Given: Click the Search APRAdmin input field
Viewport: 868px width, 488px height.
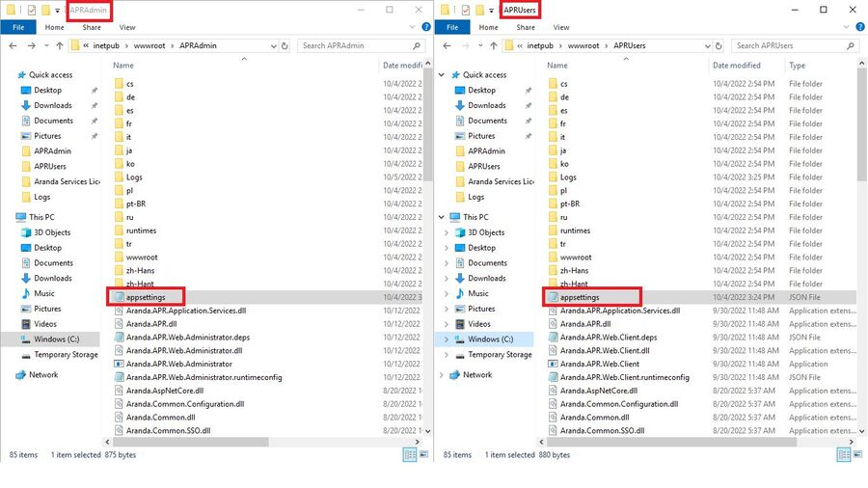Looking at the screenshot, I should point(359,45).
